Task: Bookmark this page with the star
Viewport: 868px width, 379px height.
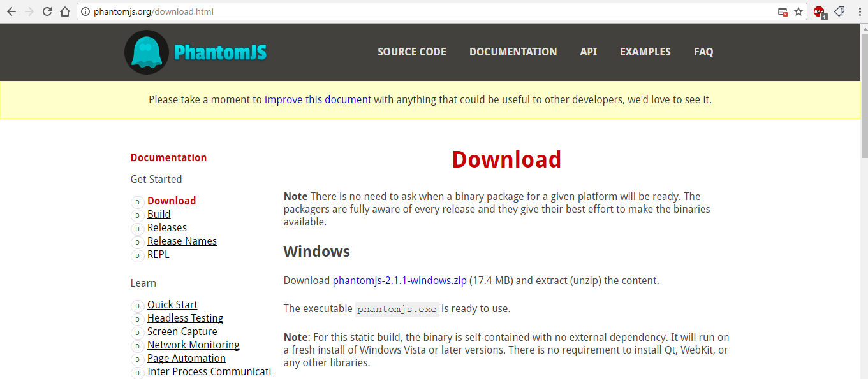Action: (x=798, y=11)
